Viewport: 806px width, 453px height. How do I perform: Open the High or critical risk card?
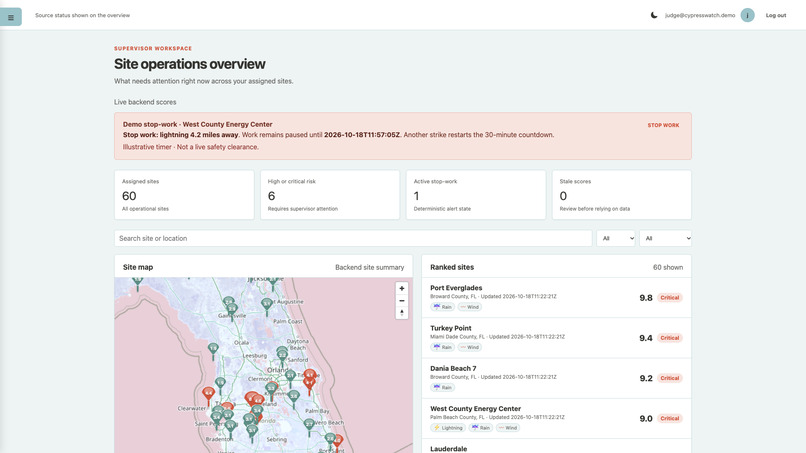click(330, 195)
